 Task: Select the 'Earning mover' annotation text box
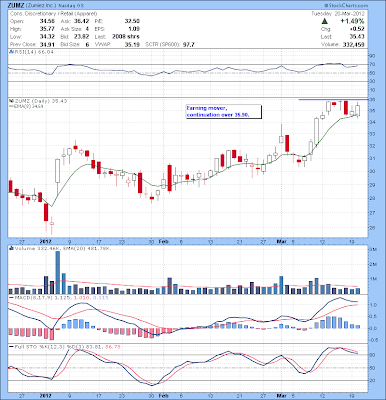tap(223, 112)
